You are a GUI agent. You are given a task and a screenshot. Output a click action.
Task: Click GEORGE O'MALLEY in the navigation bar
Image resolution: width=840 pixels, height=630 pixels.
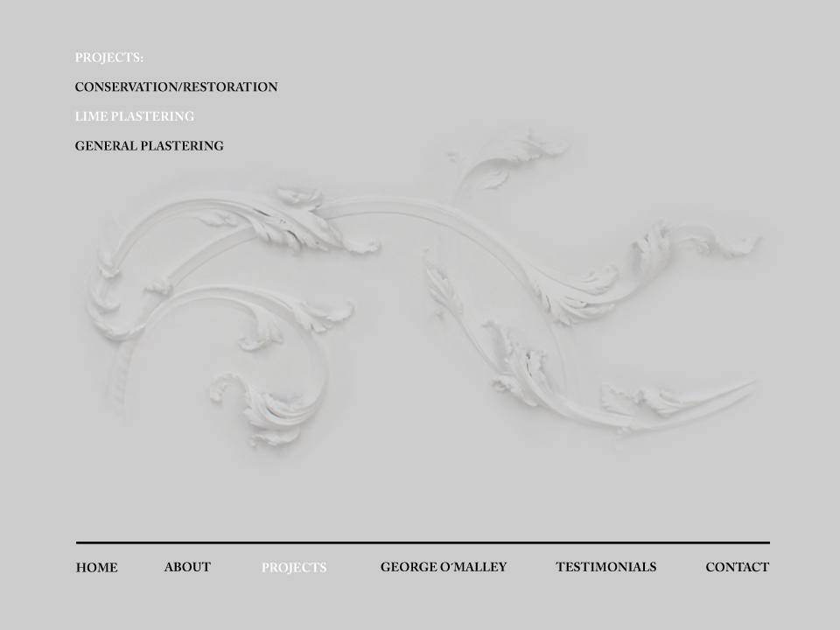(x=443, y=567)
